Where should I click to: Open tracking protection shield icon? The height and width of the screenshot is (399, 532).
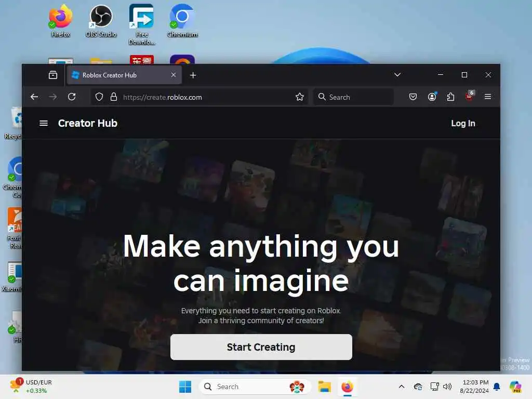99,97
